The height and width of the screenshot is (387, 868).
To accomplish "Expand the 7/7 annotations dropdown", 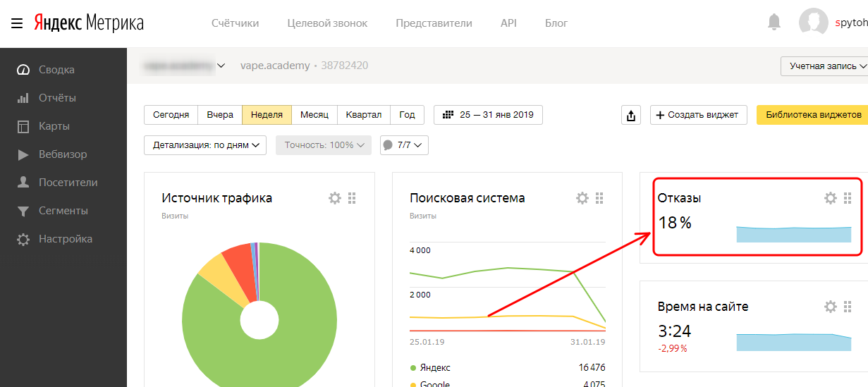I will pos(404,145).
